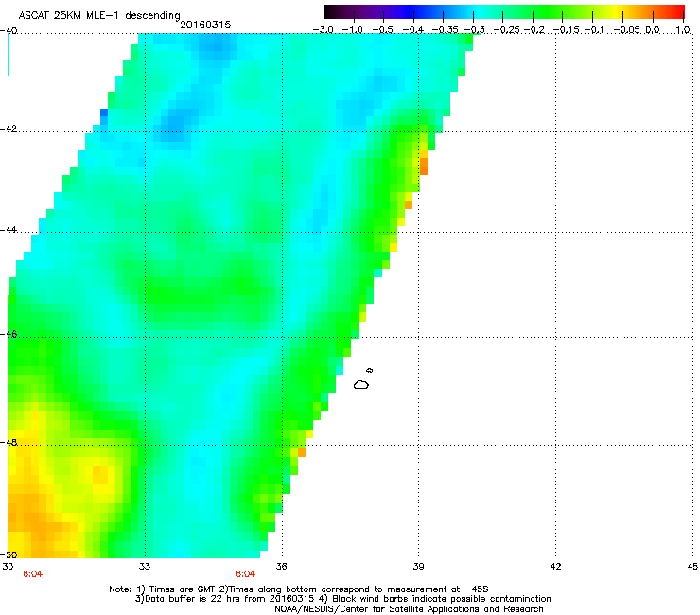Click the note line beginning "Note: 1) Times are GMT"
This screenshot has height=615, width=700.
click(299, 589)
